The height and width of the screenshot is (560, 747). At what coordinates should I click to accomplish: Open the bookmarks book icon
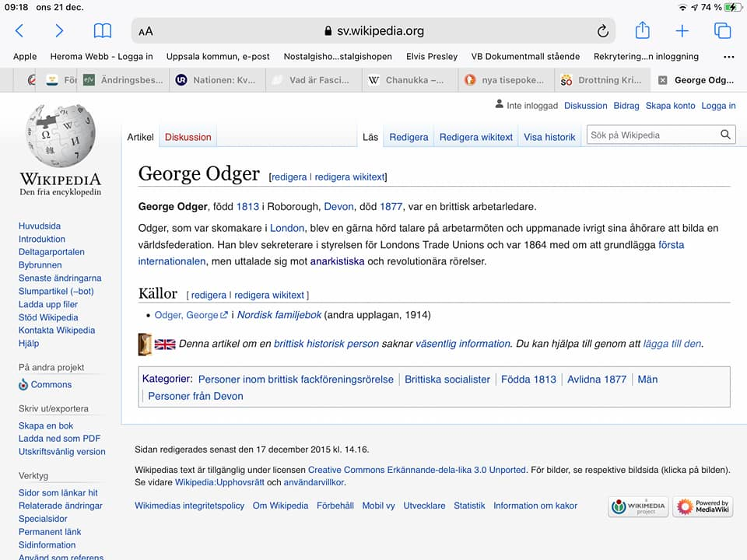[102, 31]
